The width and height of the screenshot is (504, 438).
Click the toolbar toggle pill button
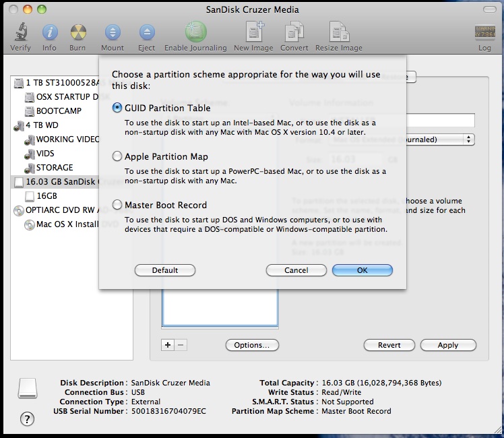pos(490,9)
